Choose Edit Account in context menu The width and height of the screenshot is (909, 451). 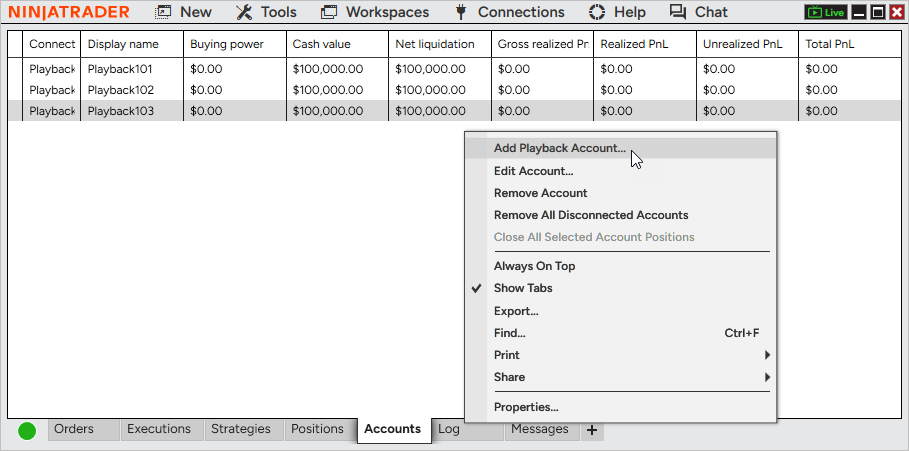(621, 171)
